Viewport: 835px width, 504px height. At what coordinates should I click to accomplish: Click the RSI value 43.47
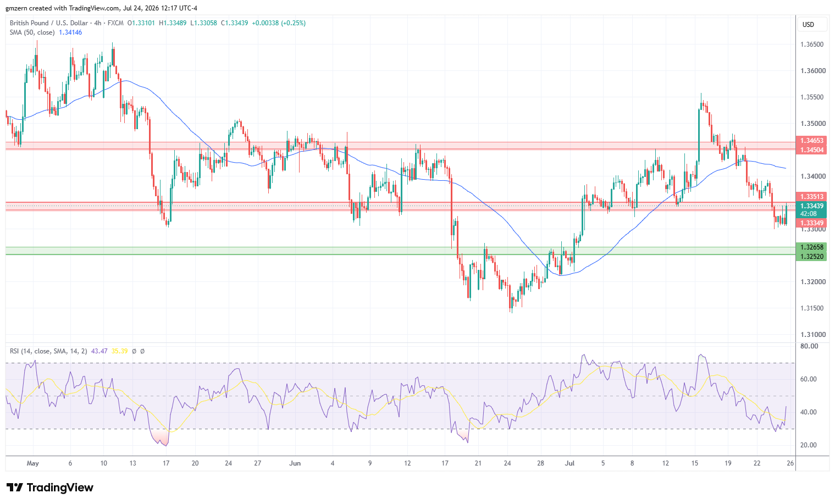coord(99,351)
